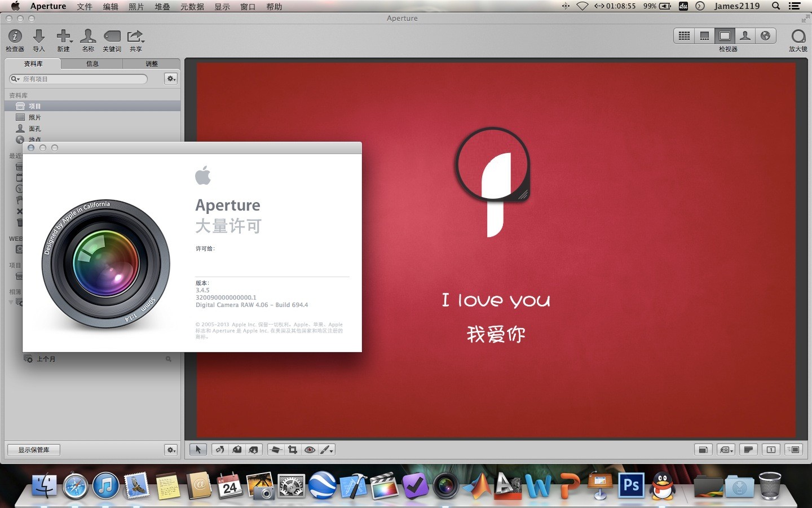Open Finder from the Dock
Viewport: 812px width, 508px height.
(44, 485)
